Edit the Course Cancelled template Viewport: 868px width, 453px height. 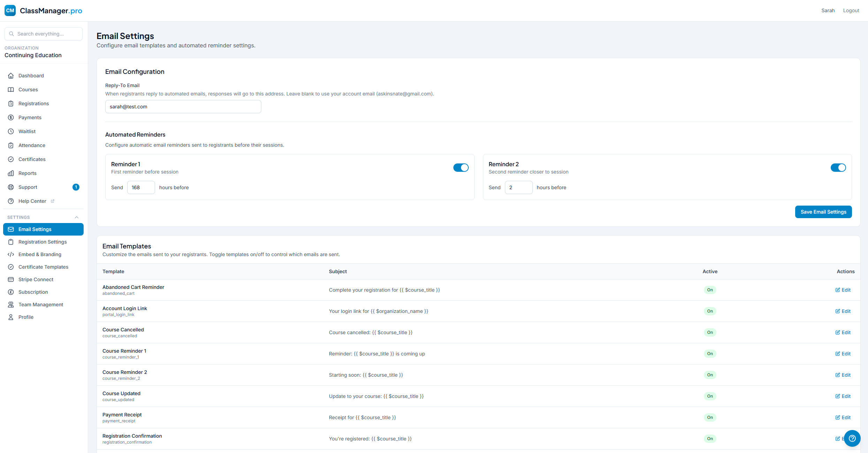[x=843, y=332]
